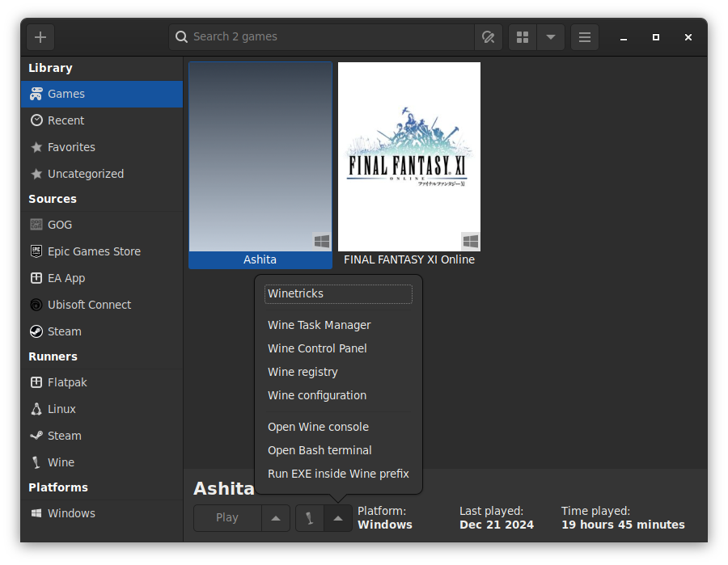Expand the view options dropdown arrow
The height and width of the screenshot is (565, 728).
pos(551,36)
